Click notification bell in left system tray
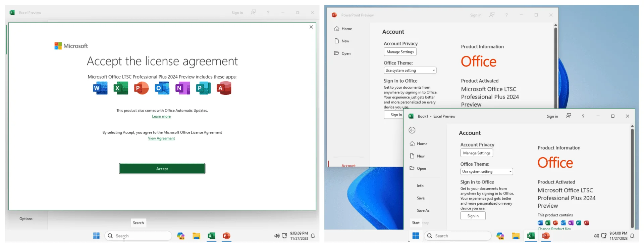644x247 pixels. point(313,236)
